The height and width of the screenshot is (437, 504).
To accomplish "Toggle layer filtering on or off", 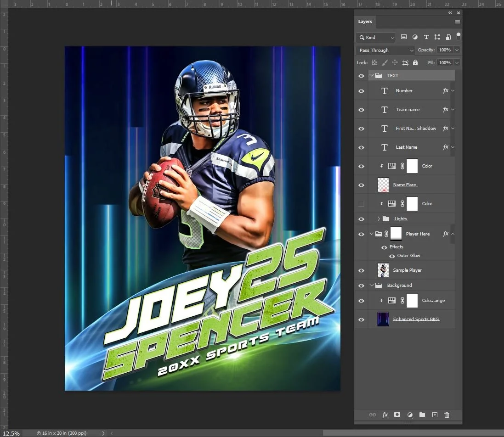I will 459,36.
